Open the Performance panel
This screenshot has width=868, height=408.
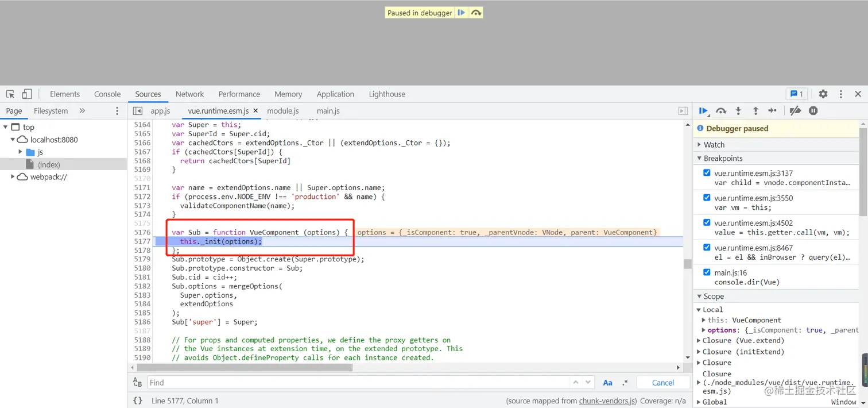coord(239,94)
